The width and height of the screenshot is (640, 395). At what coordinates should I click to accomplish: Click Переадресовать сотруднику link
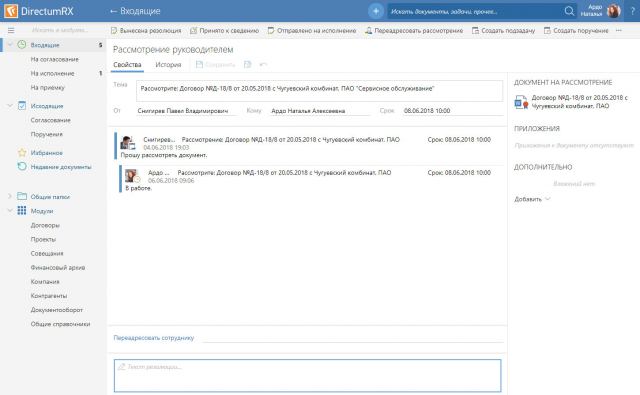coord(153,338)
